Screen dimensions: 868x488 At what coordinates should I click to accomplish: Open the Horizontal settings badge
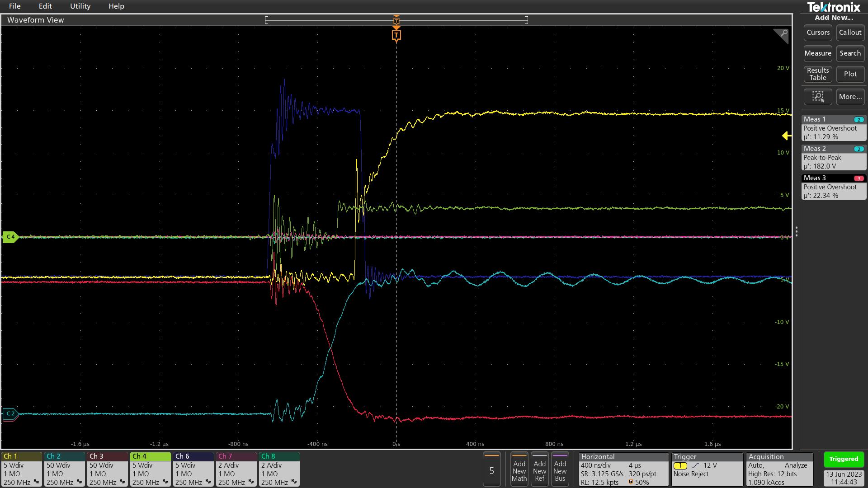pyautogui.click(x=623, y=469)
